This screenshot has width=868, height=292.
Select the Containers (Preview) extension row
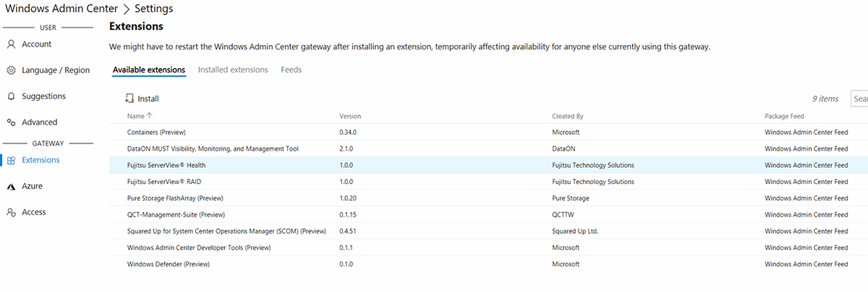click(156, 133)
